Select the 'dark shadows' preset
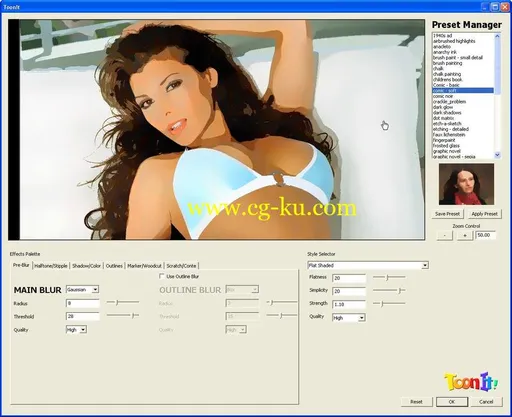The height and width of the screenshot is (417, 512). pos(447,113)
